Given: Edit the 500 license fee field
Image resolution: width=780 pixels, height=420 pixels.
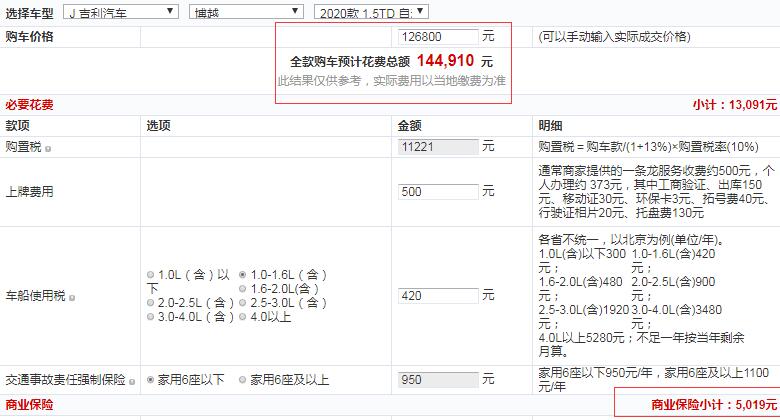Looking at the screenshot, I should tap(438, 192).
